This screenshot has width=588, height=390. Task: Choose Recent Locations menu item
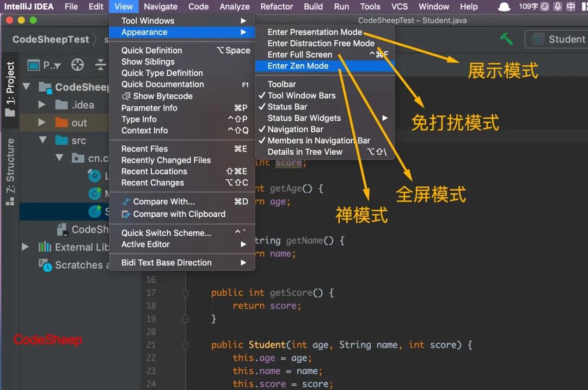(182, 172)
